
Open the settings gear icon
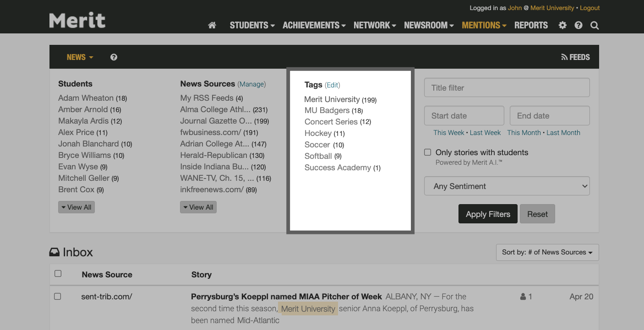point(562,26)
